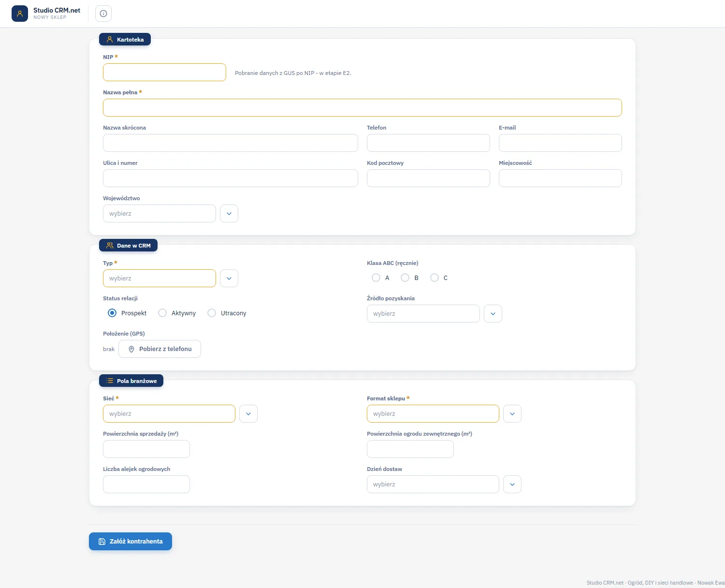Click the 'brak' GPS status text
This screenshot has height=588, width=725.
[x=109, y=349]
